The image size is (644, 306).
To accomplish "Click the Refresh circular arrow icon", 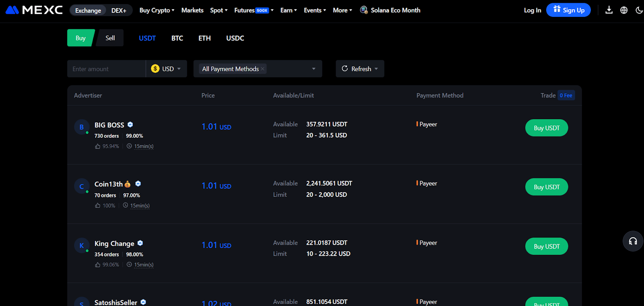I will [345, 68].
